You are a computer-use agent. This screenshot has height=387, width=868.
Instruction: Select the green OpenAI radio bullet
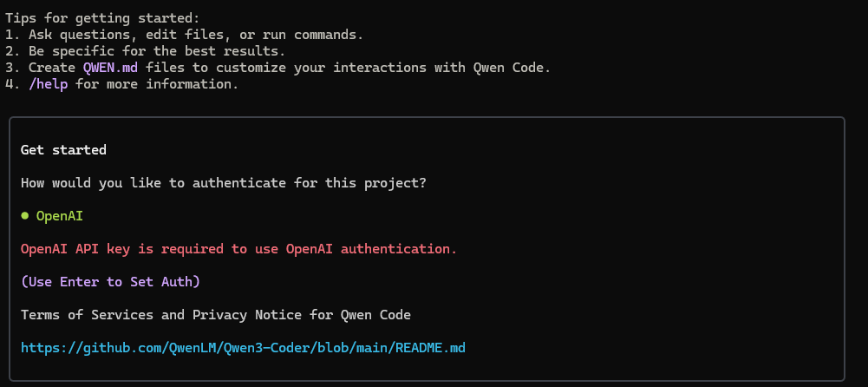click(x=26, y=216)
